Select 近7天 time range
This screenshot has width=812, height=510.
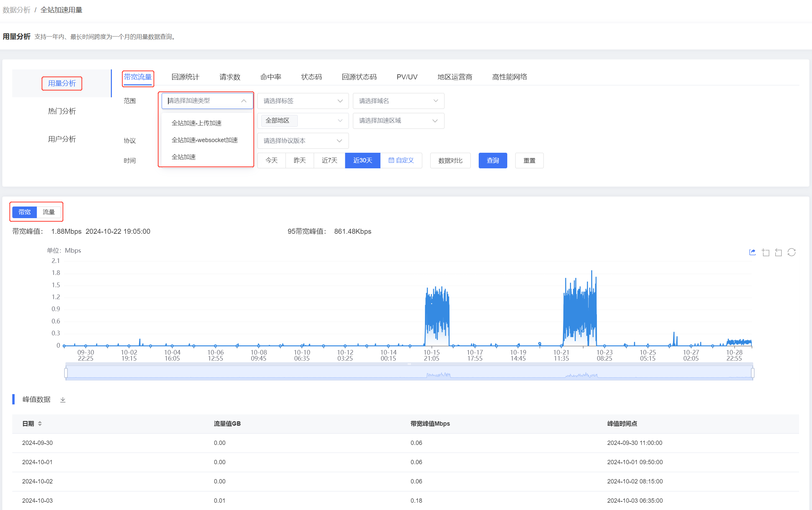coord(329,161)
